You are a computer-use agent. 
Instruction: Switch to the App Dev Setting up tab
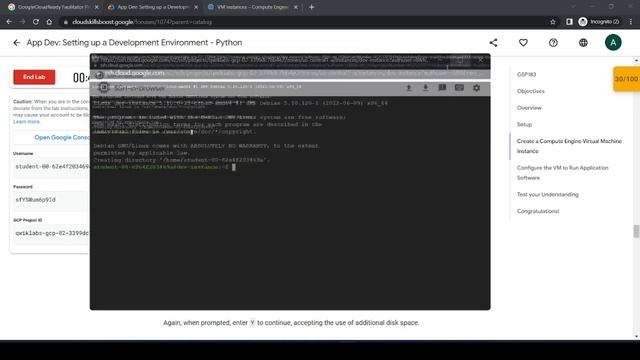pyautogui.click(x=152, y=7)
